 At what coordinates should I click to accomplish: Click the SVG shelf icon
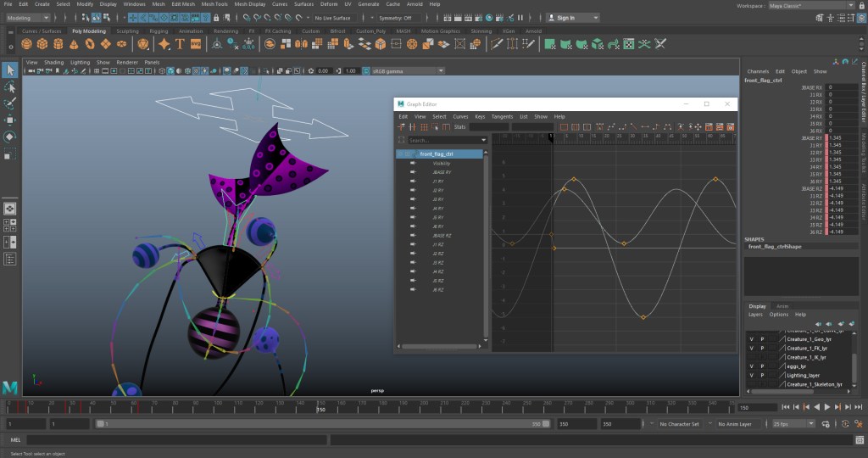(196, 43)
